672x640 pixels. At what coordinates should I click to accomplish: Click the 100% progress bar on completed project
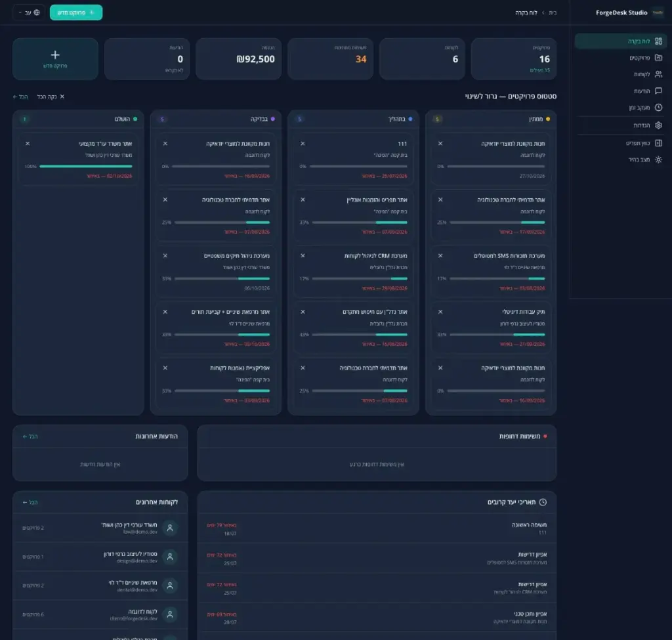click(x=86, y=166)
